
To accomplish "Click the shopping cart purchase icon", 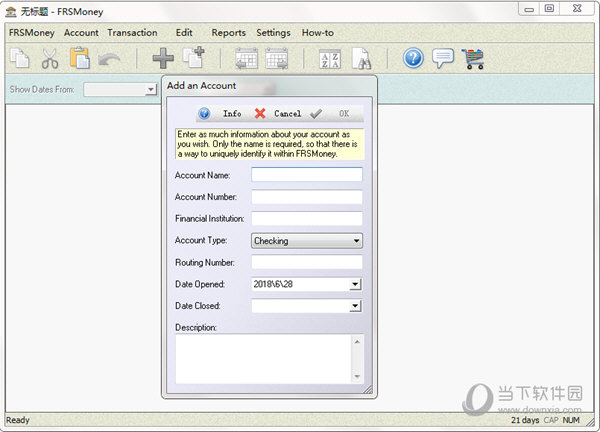I will click(x=473, y=59).
